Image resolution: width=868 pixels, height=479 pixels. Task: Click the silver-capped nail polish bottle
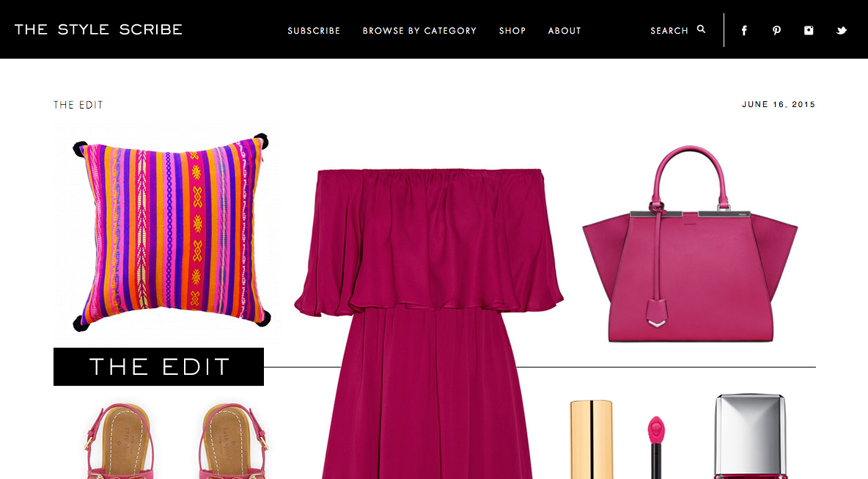750,436
